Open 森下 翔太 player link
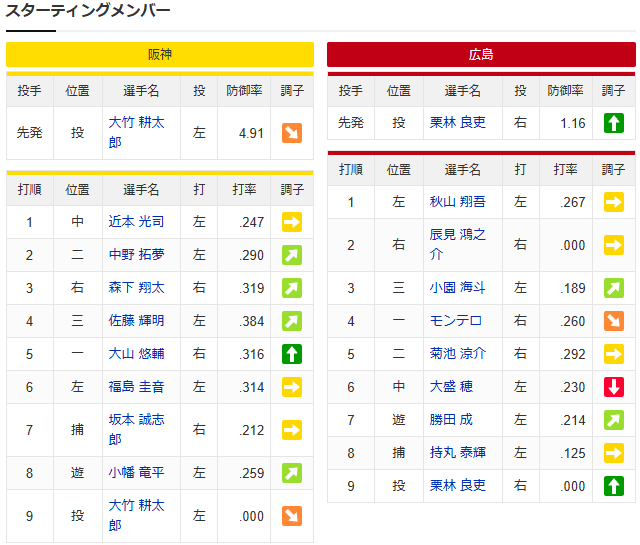 [136, 288]
